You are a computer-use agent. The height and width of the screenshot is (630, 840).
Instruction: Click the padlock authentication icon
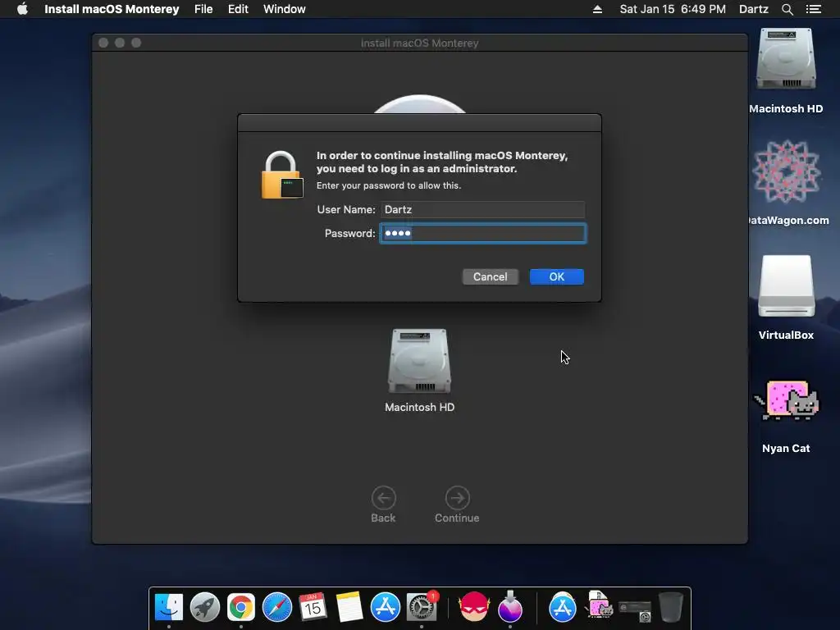tap(282, 176)
